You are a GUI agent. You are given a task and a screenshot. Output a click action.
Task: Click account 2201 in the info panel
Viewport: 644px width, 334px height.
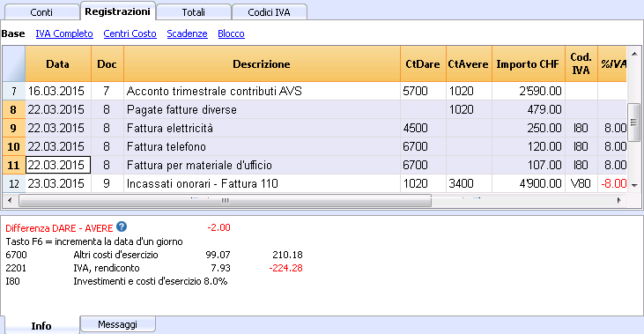[x=16, y=268]
